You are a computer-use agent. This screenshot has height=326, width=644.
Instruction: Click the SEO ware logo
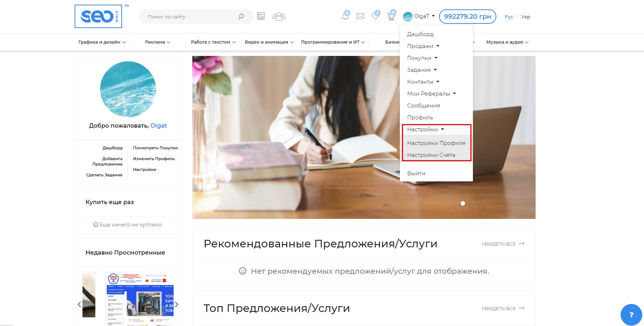click(98, 16)
